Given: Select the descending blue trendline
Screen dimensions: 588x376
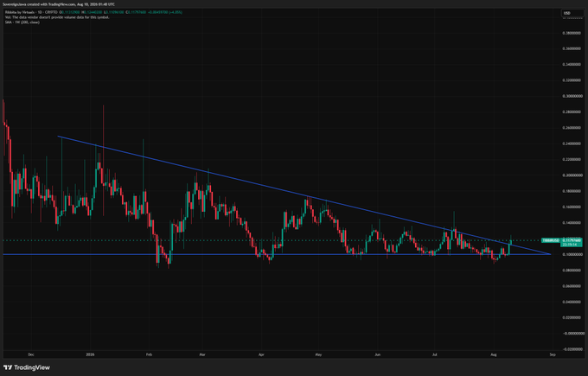Looking at the screenshot, I should (304, 195).
